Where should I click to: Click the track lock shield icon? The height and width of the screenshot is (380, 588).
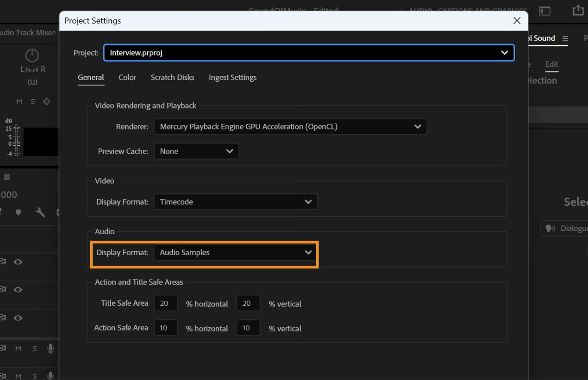[x=18, y=212]
